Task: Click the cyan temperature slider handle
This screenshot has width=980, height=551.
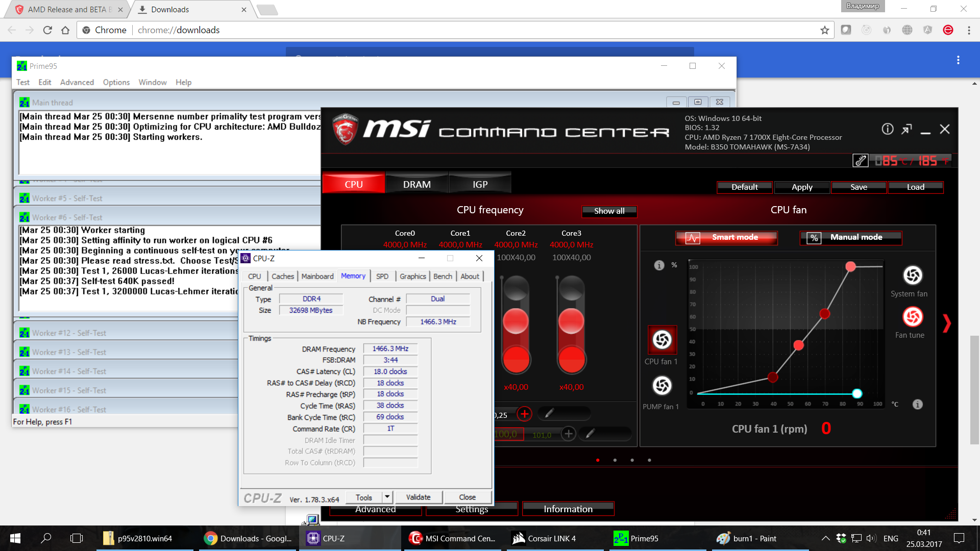Action: tap(857, 393)
